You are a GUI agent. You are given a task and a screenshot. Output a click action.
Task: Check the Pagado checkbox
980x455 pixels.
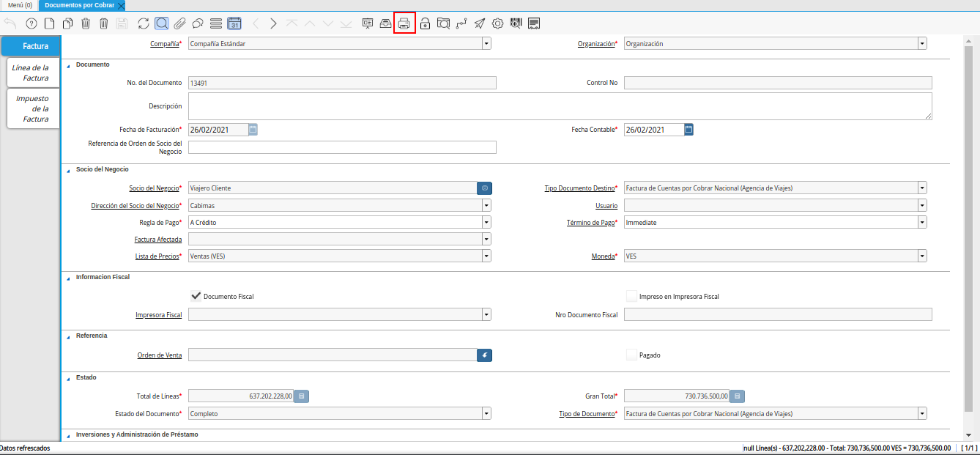pos(631,355)
